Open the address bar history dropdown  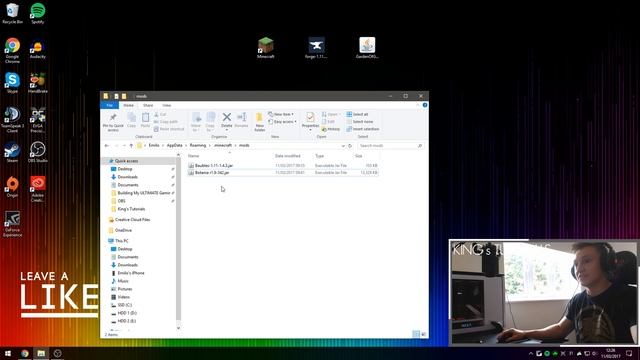coord(343,146)
